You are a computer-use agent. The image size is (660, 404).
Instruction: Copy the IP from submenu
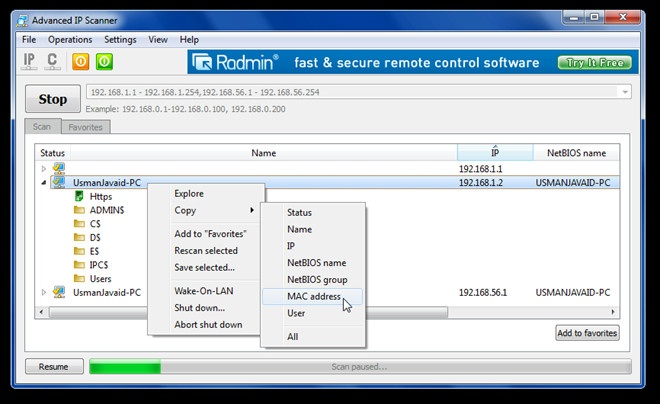(313, 246)
